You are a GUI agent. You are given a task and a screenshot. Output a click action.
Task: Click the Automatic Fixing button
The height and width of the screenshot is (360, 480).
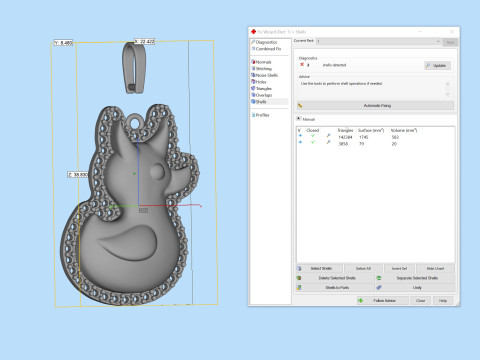pyautogui.click(x=375, y=106)
